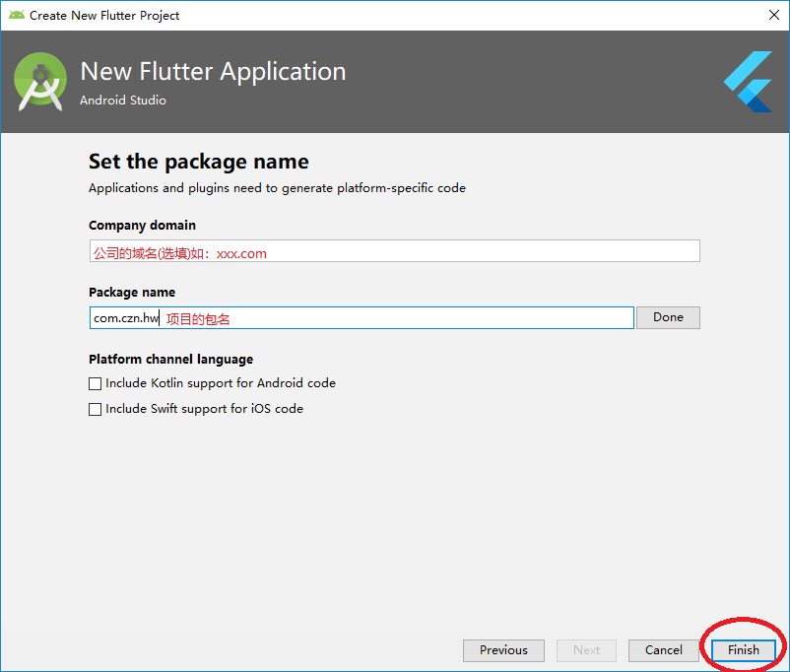Click the 'New Flutter Application' title text

[213, 72]
